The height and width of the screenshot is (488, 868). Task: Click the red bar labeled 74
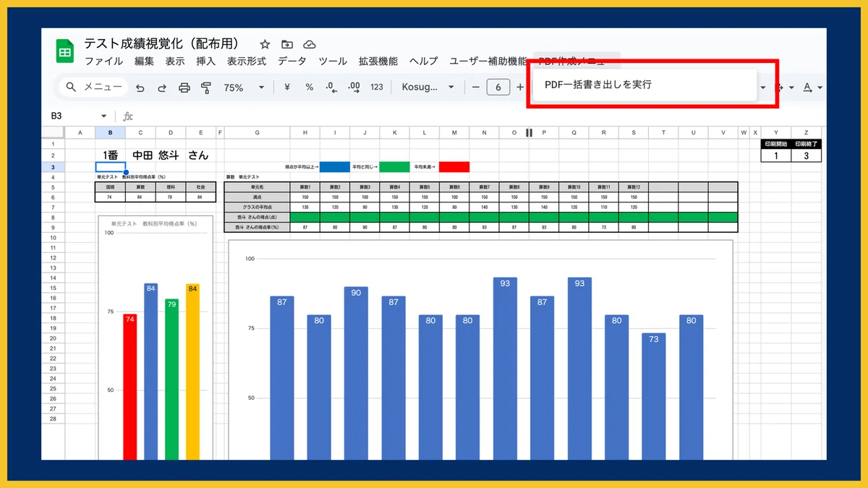click(129, 387)
